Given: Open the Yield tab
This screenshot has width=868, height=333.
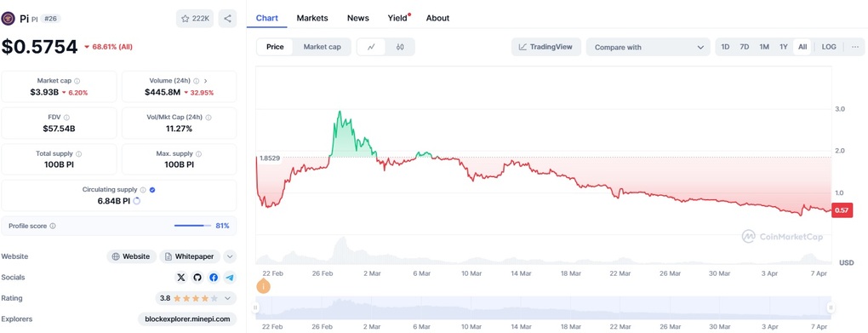Looking at the screenshot, I should click(x=397, y=18).
